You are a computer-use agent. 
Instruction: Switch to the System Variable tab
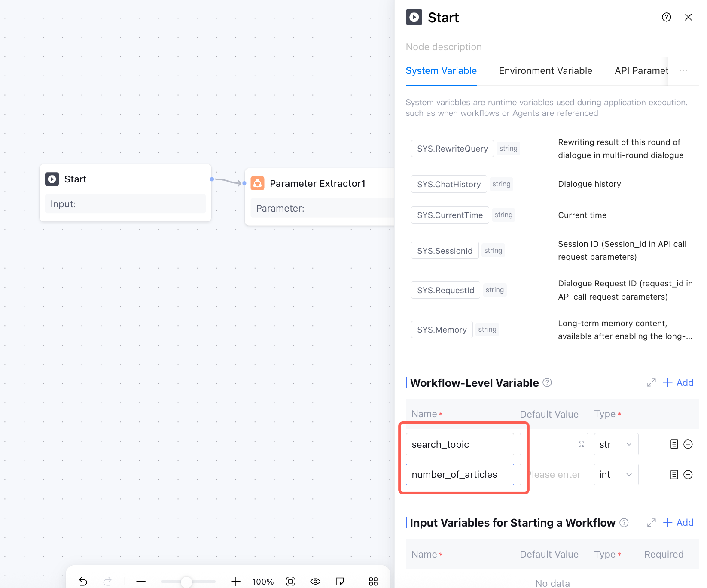[441, 71]
